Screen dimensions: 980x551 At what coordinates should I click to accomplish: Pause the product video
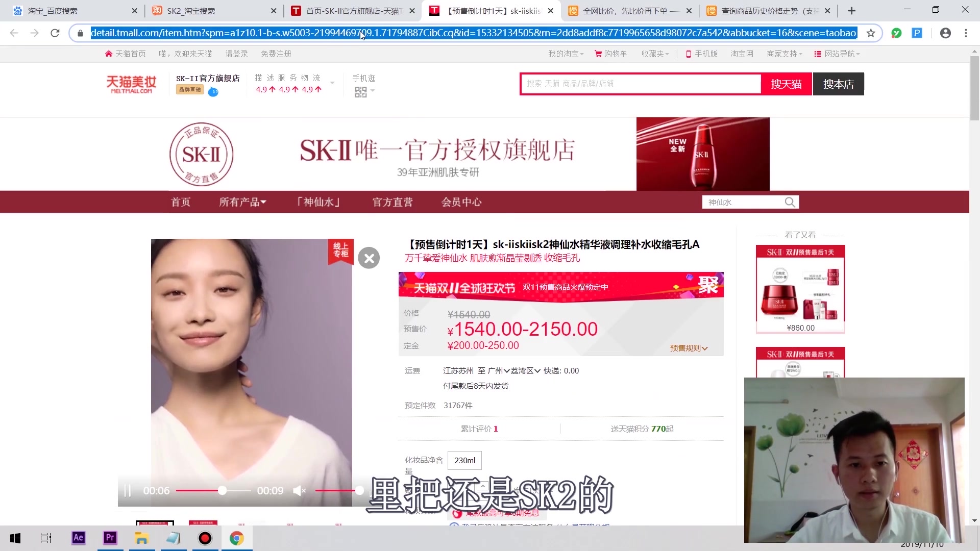click(x=128, y=491)
